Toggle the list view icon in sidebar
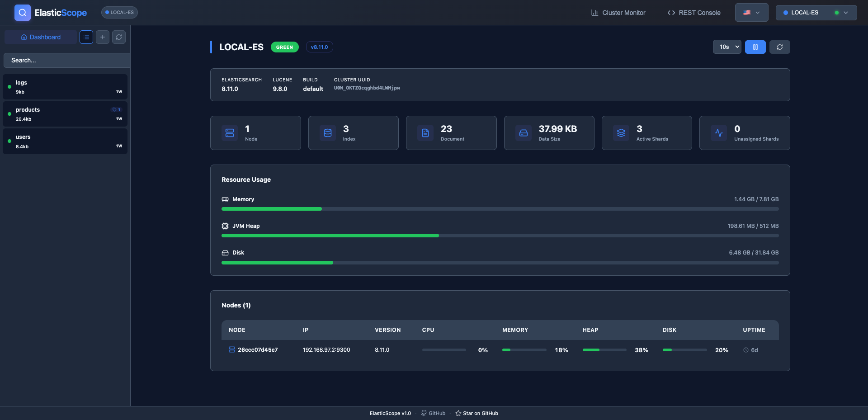 point(86,37)
